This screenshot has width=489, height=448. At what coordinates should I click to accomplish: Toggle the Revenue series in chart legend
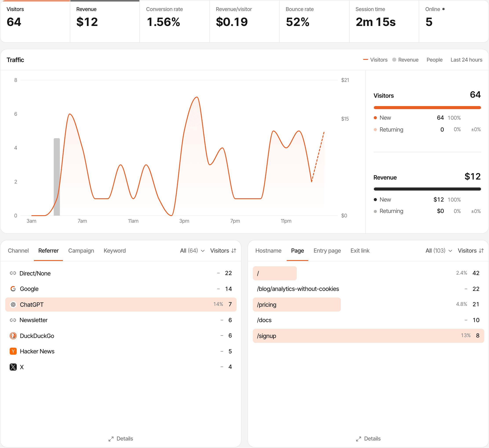(x=405, y=60)
